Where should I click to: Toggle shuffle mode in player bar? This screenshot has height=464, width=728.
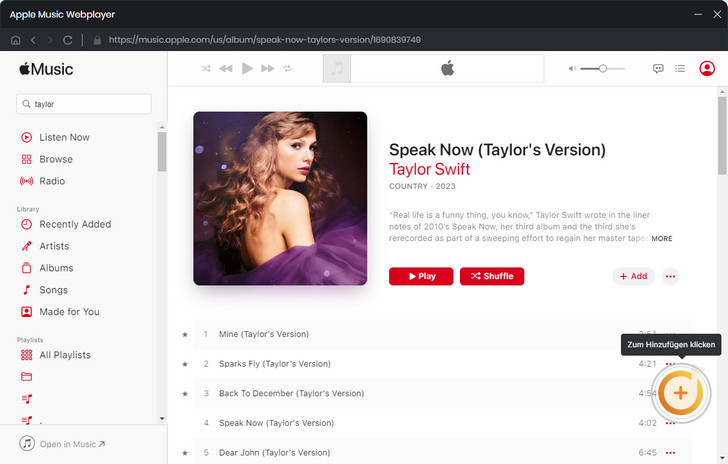[206, 68]
